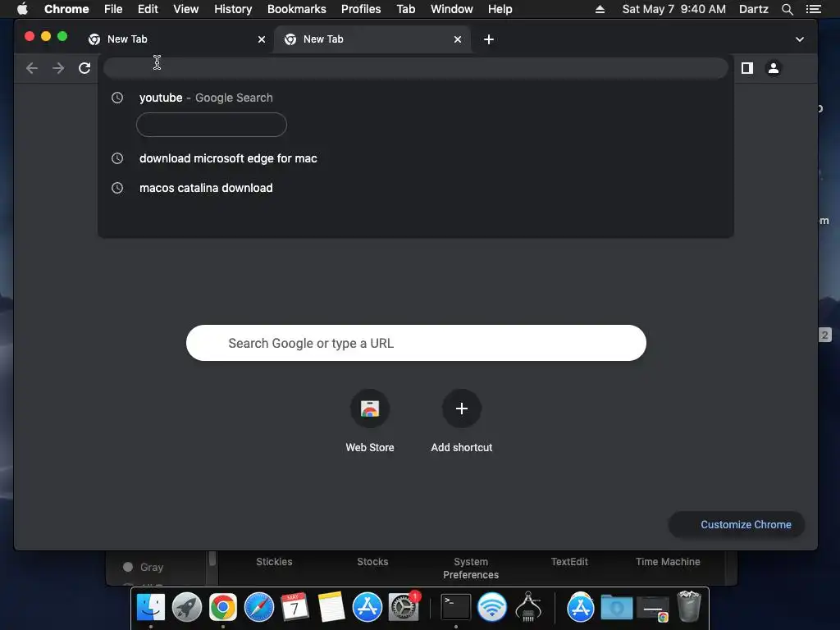
Task: Open the Web Store shortcut
Action: (370, 421)
